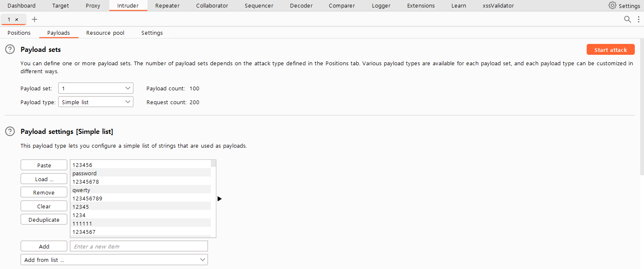Add a new Intruder tab with plus icon
Image resolution: width=644 pixels, height=269 pixels.
(x=34, y=20)
